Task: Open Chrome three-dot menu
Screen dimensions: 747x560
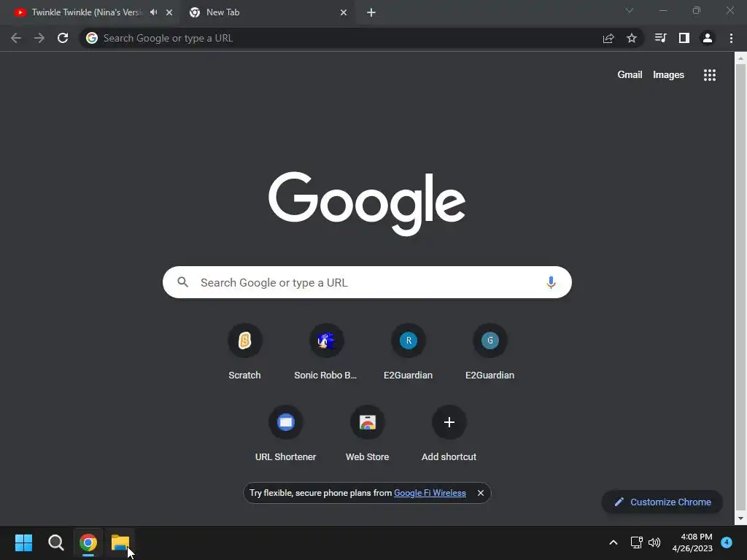Action: click(x=731, y=38)
